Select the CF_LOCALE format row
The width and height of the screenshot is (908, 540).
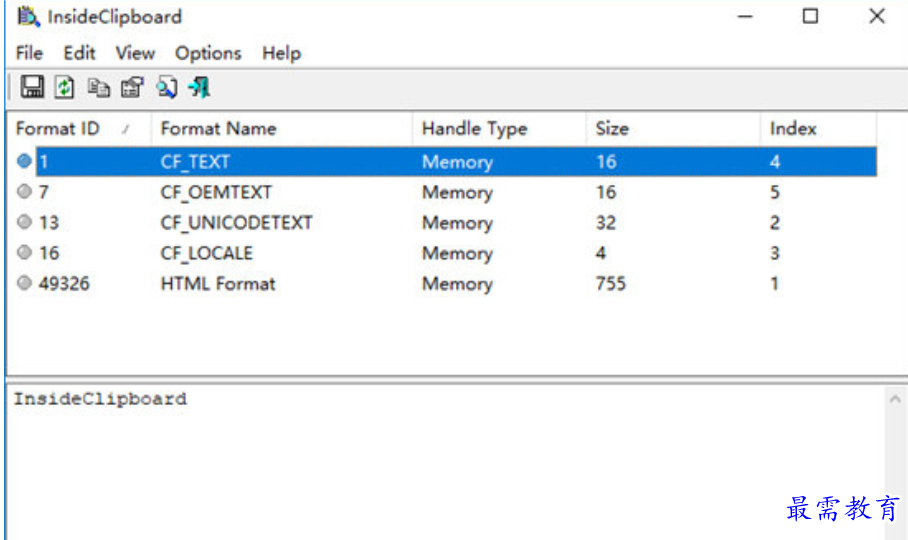point(446,253)
